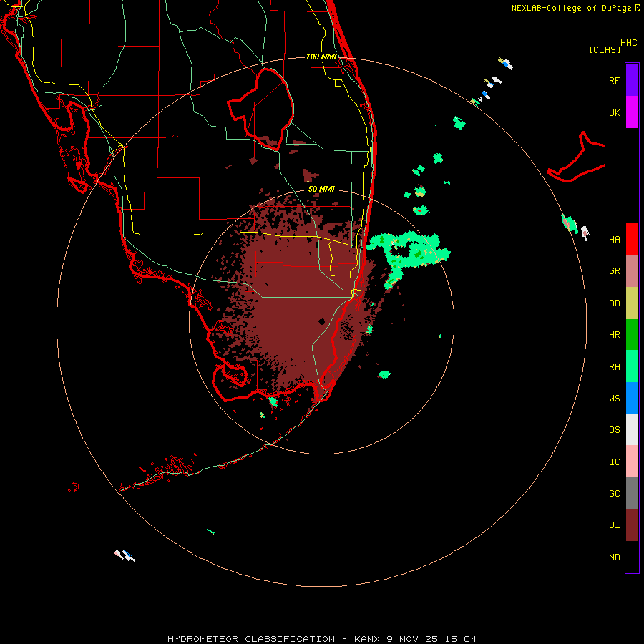Click the KAMX radar site identifier

click(367, 639)
